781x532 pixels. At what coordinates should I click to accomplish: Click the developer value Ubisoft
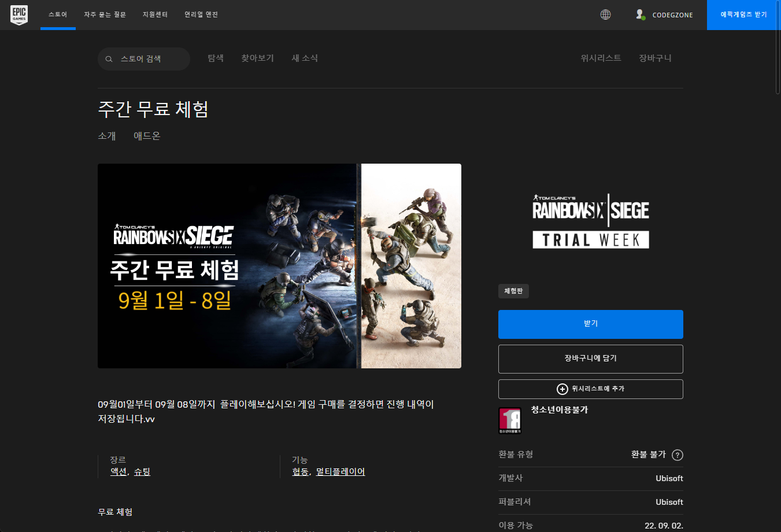(669, 478)
